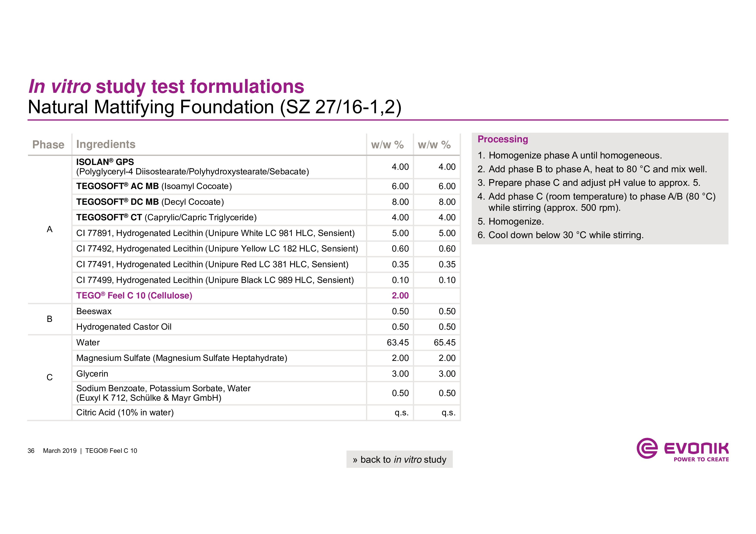The image size is (756, 534).
Task: Click the Beeswax ingredient row
Action: click(x=94, y=311)
